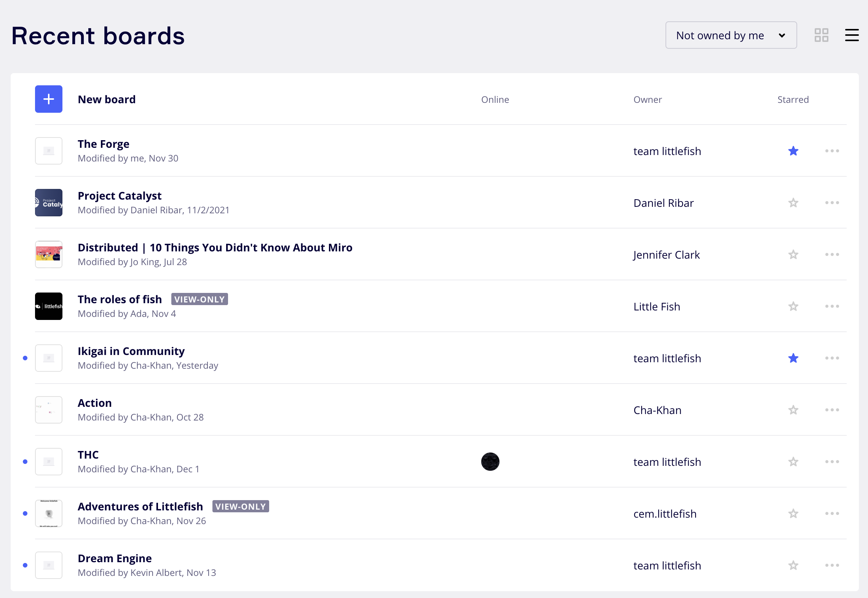Expand the options menu for THC board
This screenshot has height=598, width=868.
(x=832, y=462)
